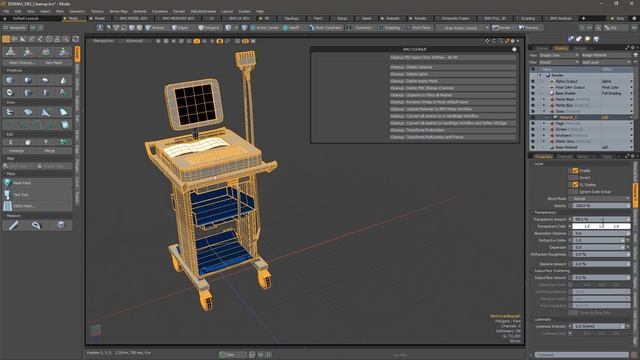The height and width of the screenshot is (360, 640).
Task: Toggle Symmetry in top toolbar
Action: [x=360, y=28]
